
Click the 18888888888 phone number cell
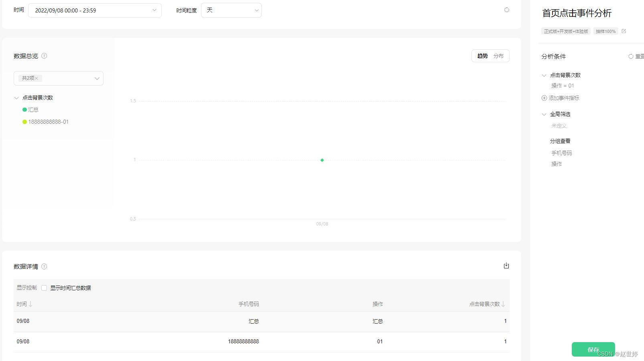point(244,342)
